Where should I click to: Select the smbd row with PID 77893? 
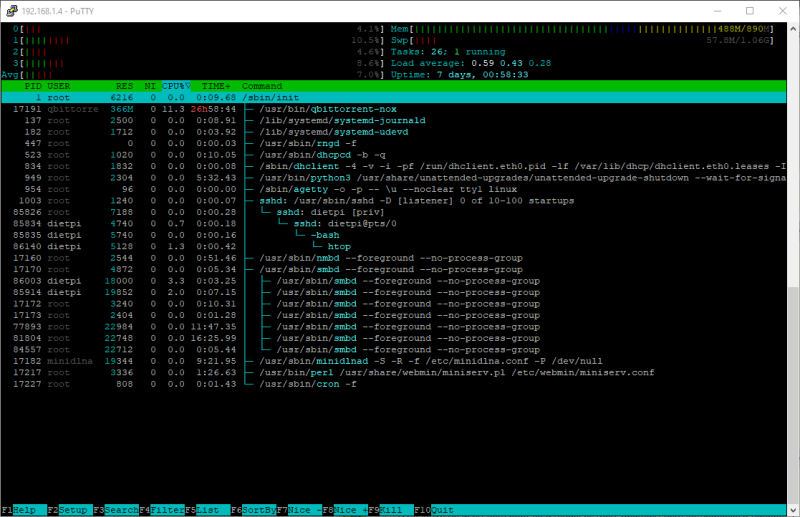click(393, 327)
